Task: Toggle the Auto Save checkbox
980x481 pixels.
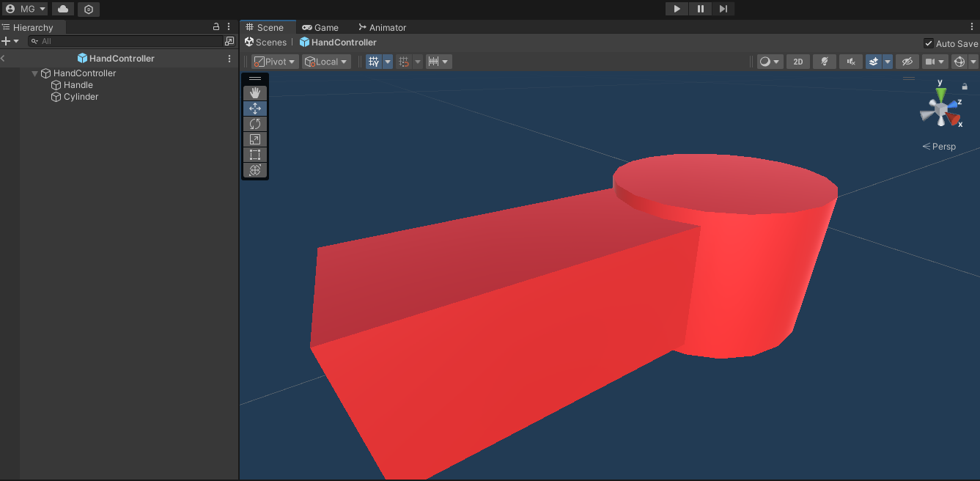Action: [929, 43]
